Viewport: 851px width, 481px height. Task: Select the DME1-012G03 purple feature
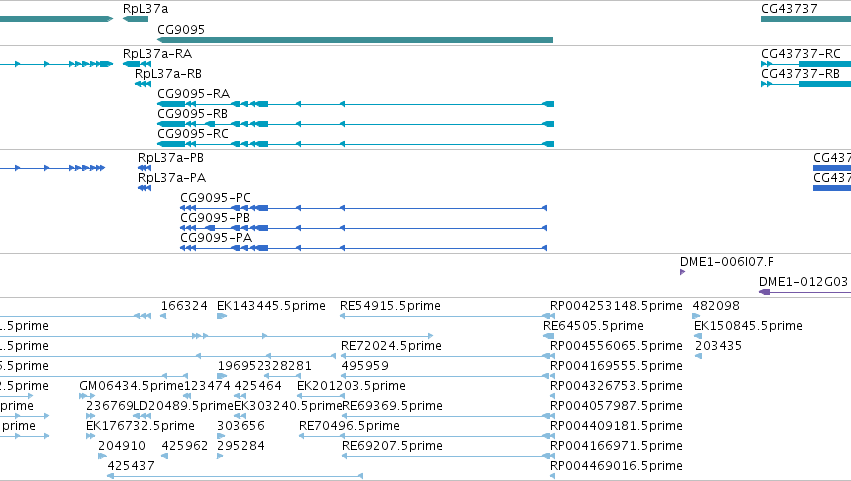point(805,292)
